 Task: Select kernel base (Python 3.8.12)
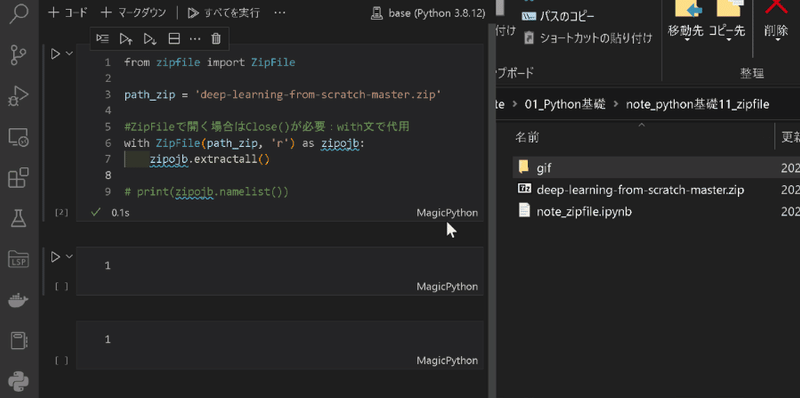(429, 13)
